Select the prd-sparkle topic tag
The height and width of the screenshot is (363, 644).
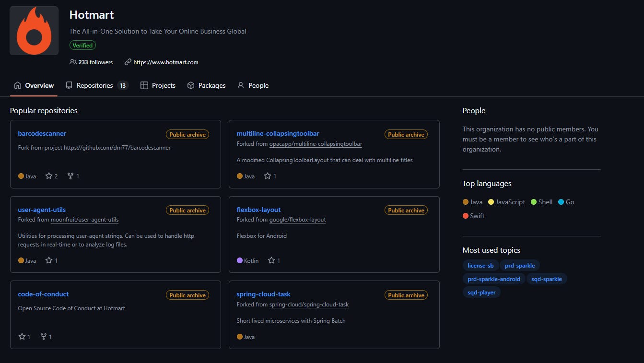click(520, 265)
